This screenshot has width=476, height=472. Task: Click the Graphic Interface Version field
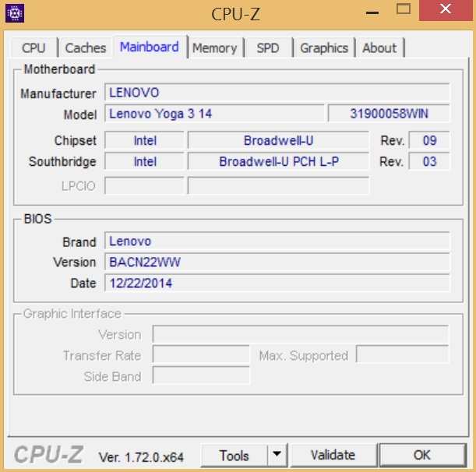tap(301, 334)
